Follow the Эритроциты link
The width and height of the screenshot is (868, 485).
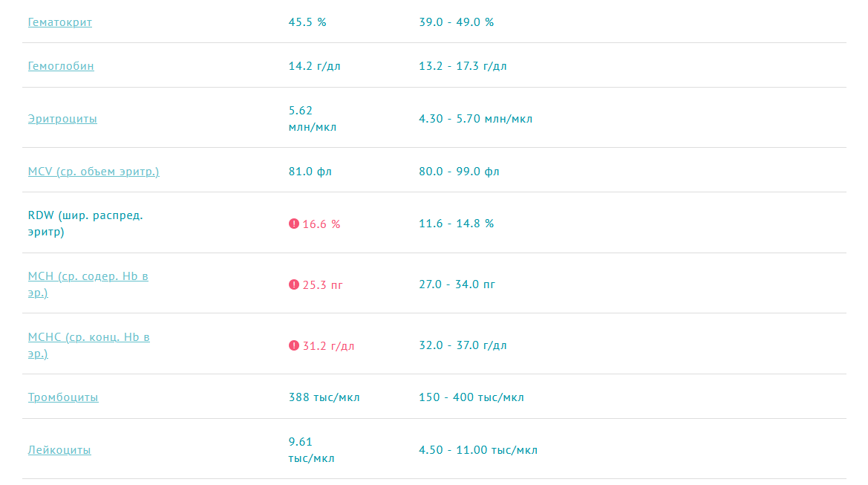[x=62, y=119]
